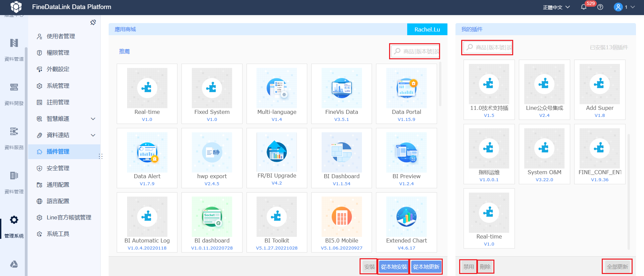Expand the user account dropdown arrow

point(633,7)
